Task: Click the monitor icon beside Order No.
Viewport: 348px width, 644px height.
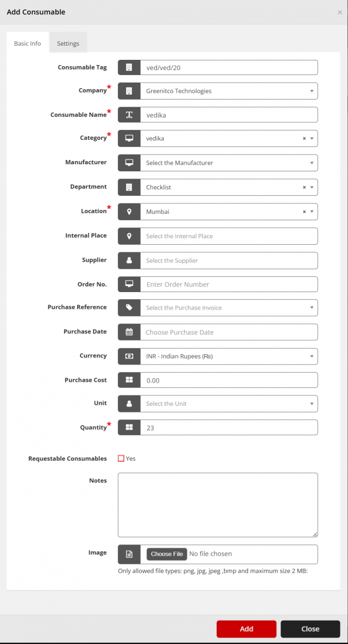Action: [x=129, y=284]
